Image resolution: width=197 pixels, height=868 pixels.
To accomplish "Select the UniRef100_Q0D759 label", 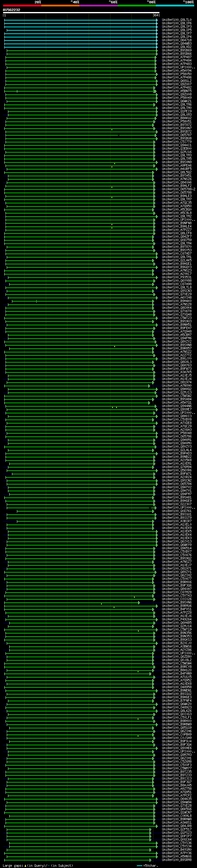I will (177, 240).
